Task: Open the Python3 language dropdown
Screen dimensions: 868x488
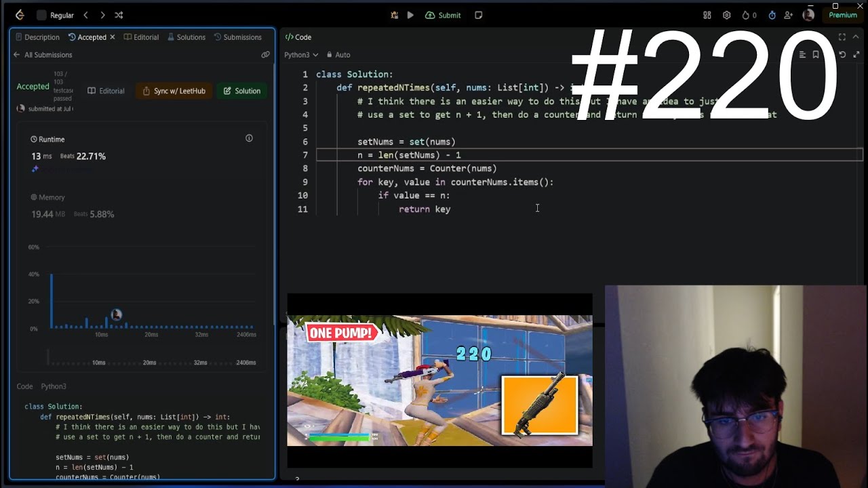Action: [301, 55]
